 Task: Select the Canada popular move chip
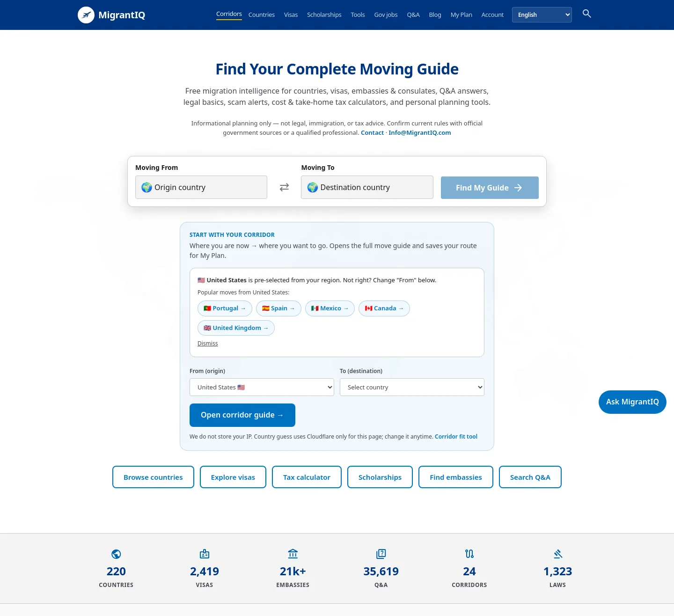384,308
